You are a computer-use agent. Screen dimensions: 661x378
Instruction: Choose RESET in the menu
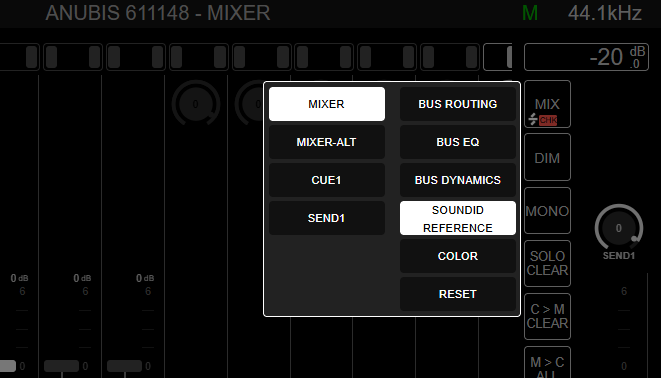[458, 294]
